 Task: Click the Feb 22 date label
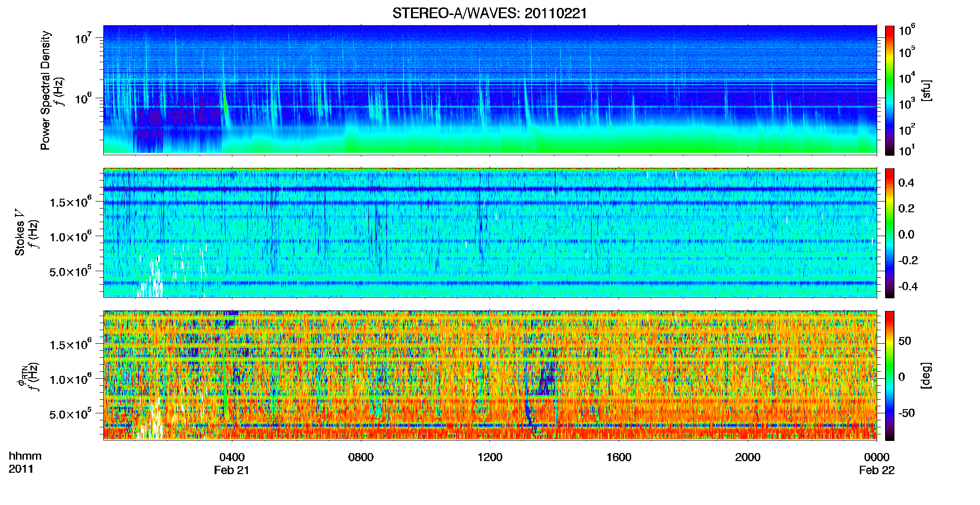point(877,470)
